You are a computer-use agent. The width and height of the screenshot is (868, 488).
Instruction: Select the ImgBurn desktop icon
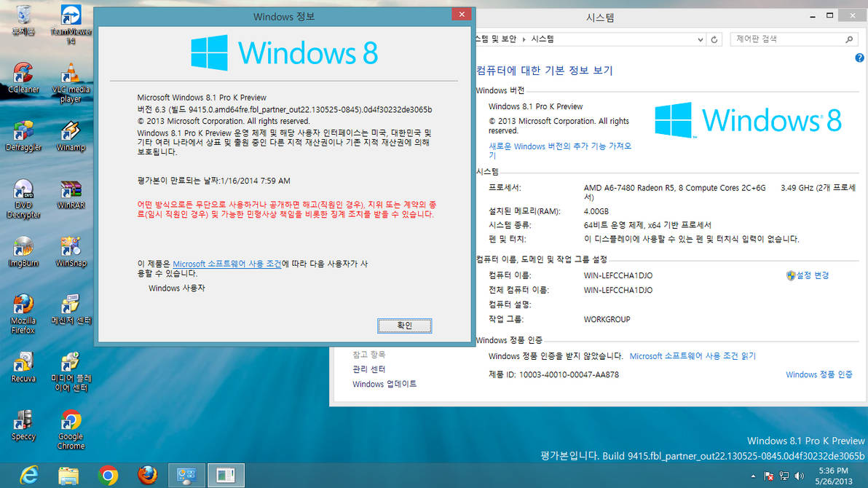pyautogui.click(x=23, y=252)
